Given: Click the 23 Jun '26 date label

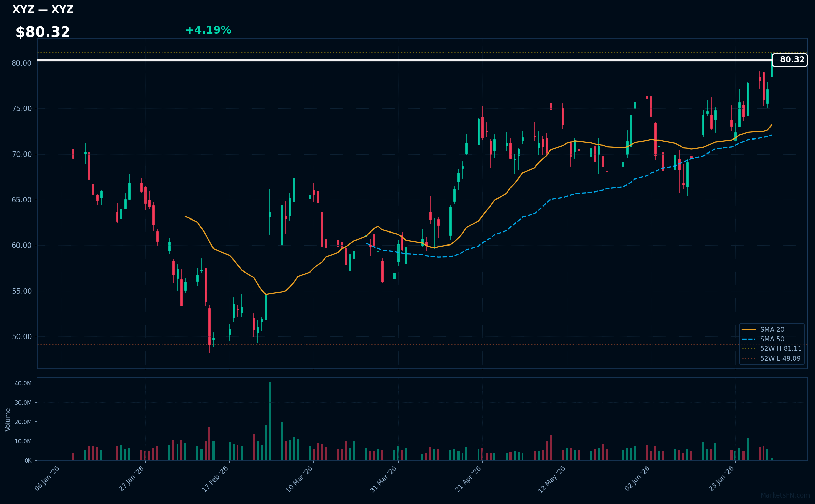Looking at the screenshot, I should 721,479.
